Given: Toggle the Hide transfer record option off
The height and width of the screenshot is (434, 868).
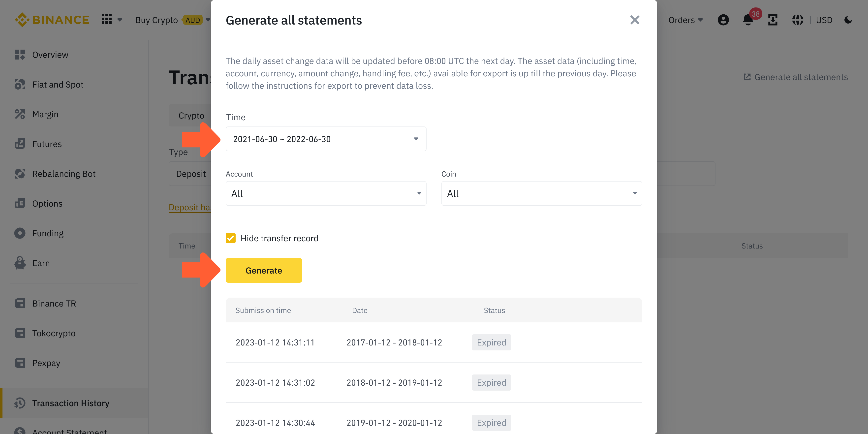Looking at the screenshot, I should tap(230, 238).
